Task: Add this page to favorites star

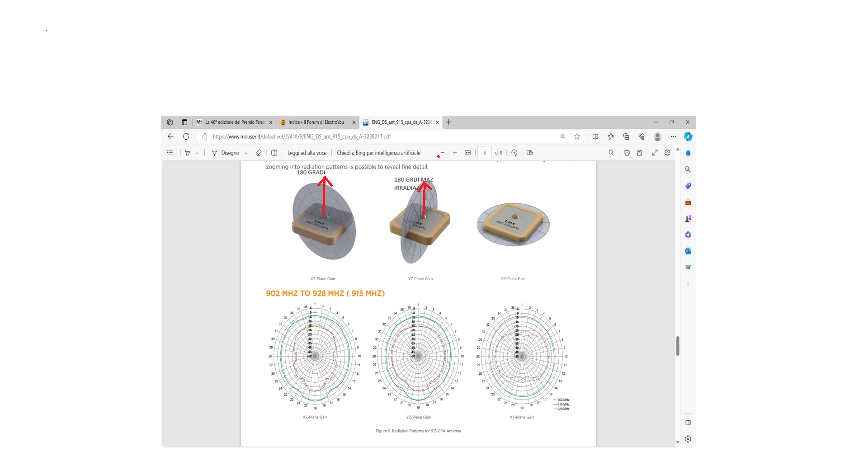Action: (x=577, y=136)
